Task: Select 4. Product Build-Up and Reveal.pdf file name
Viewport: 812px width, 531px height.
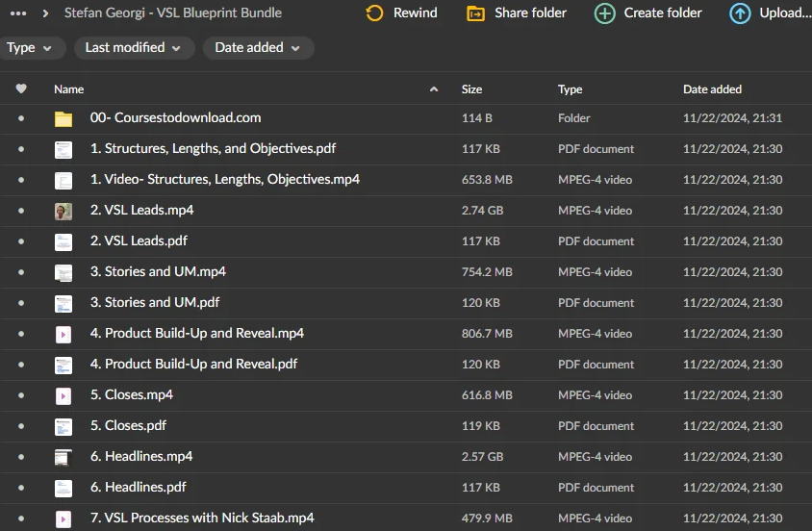Action: (x=193, y=364)
